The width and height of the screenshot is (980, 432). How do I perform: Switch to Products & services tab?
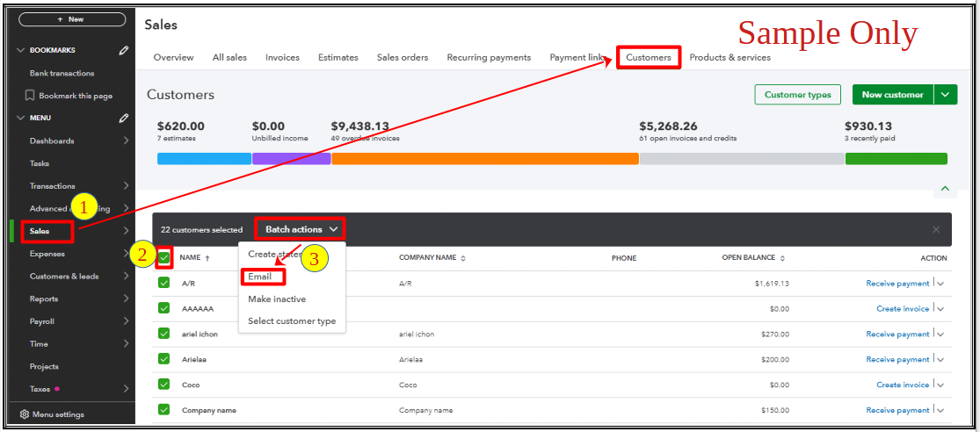730,57
